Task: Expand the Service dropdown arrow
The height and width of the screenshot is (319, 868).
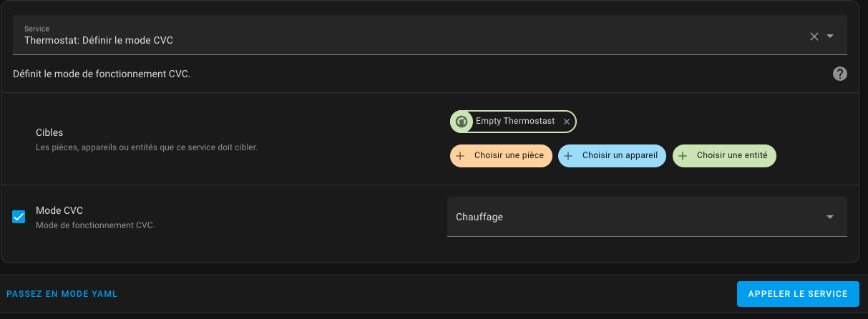Action: (830, 36)
